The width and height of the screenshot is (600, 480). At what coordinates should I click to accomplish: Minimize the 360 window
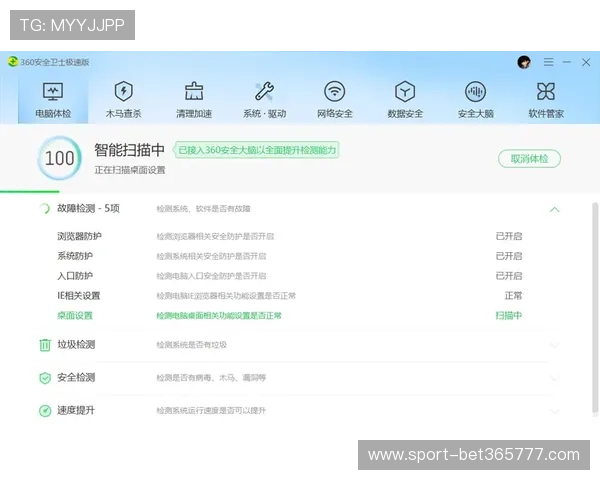(567, 62)
